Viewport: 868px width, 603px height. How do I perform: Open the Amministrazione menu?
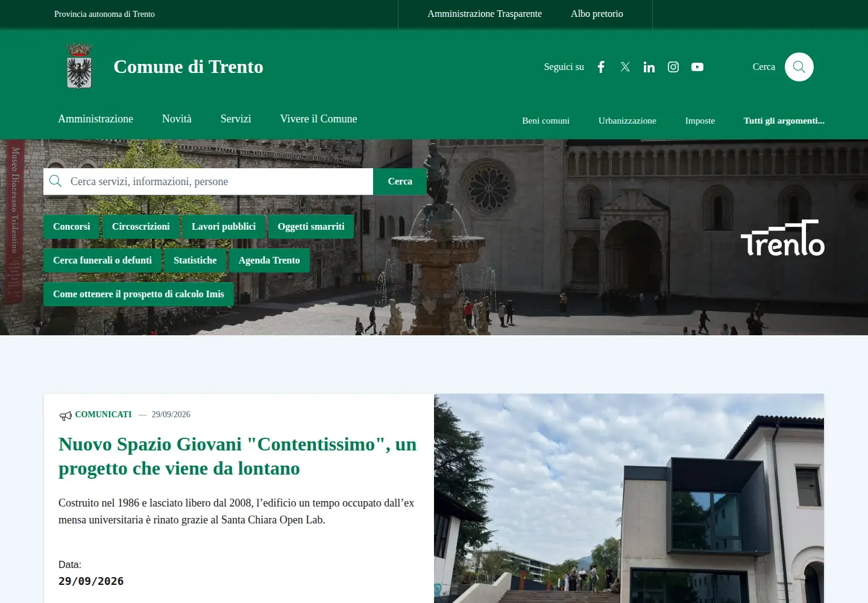point(95,119)
